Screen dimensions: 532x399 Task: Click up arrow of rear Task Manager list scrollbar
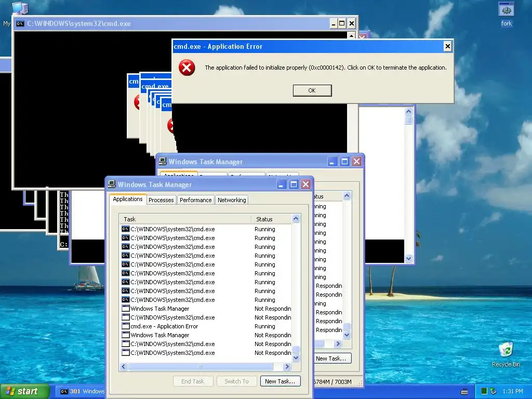click(x=347, y=195)
